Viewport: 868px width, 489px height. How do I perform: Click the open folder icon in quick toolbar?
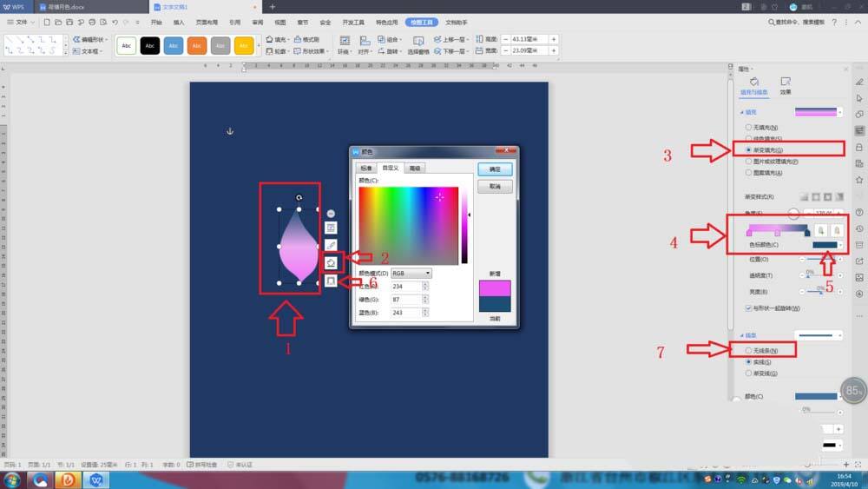(58, 23)
